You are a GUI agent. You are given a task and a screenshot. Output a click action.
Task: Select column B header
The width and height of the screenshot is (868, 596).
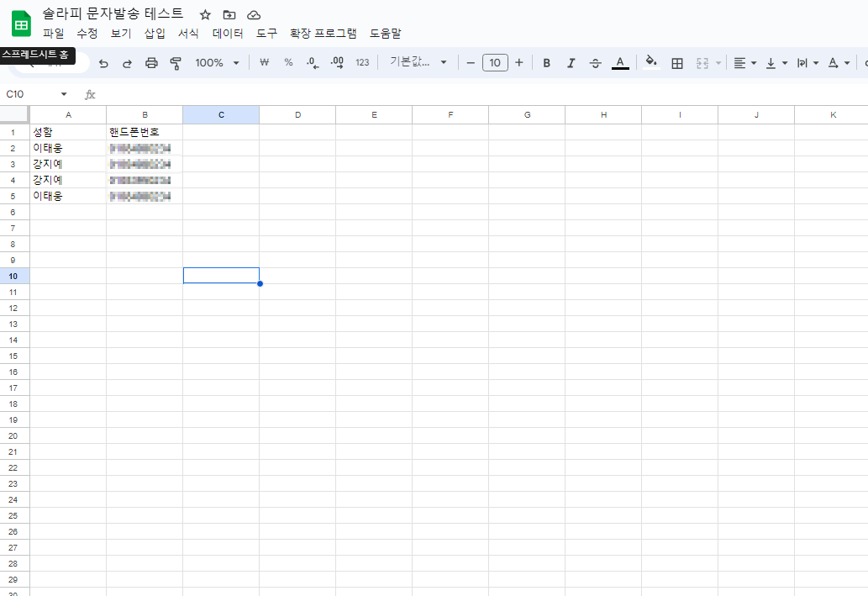coord(145,114)
